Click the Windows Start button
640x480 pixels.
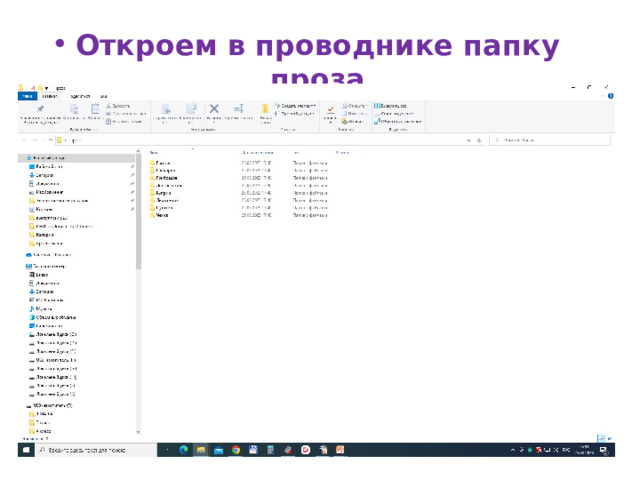pyautogui.click(x=26, y=450)
